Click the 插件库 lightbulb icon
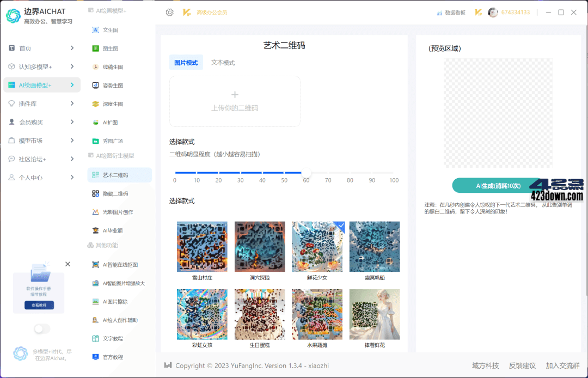The image size is (588, 378). [11, 103]
